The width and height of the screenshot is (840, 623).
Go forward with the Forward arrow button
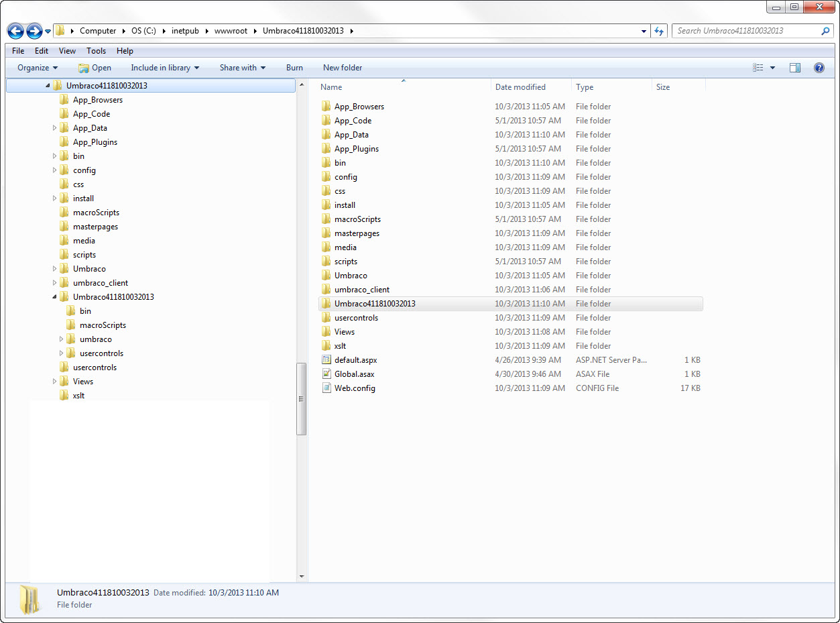tap(34, 31)
